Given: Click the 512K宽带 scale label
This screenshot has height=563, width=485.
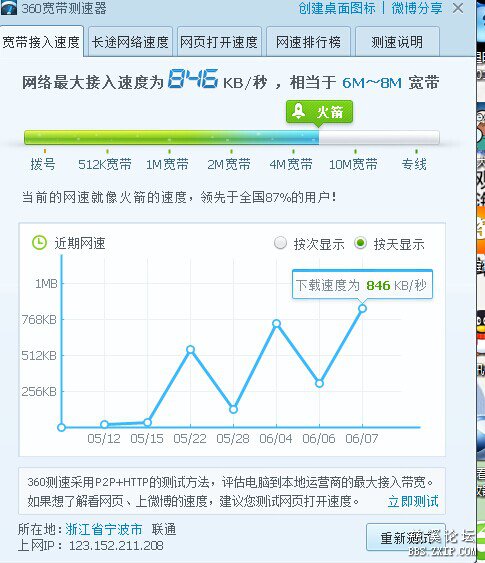Looking at the screenshot, I should (x=105, y=164).
